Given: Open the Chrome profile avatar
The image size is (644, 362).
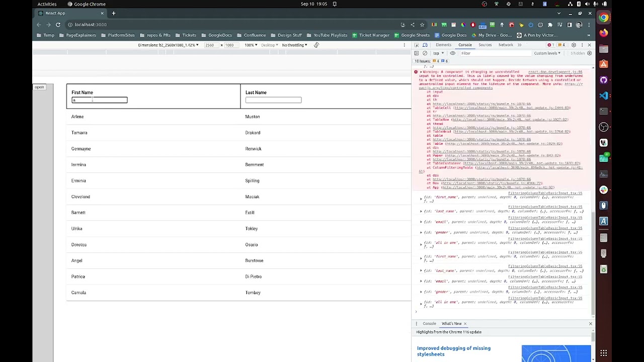Looking at the screenshot, I should pyautogui.click(x=579, y=25).
